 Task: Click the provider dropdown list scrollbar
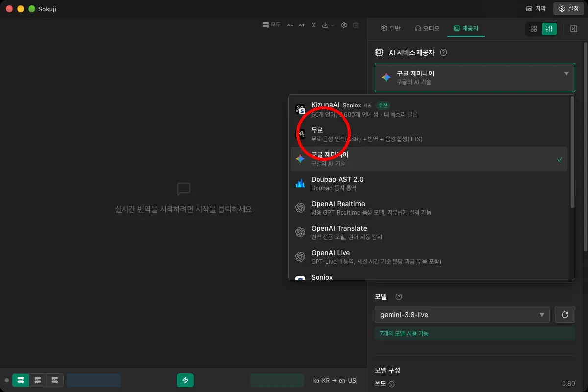[572, 152]
